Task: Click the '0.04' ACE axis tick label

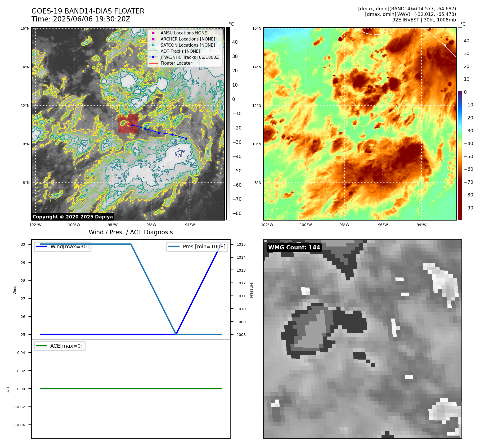Action: click(x=21, y=353)
